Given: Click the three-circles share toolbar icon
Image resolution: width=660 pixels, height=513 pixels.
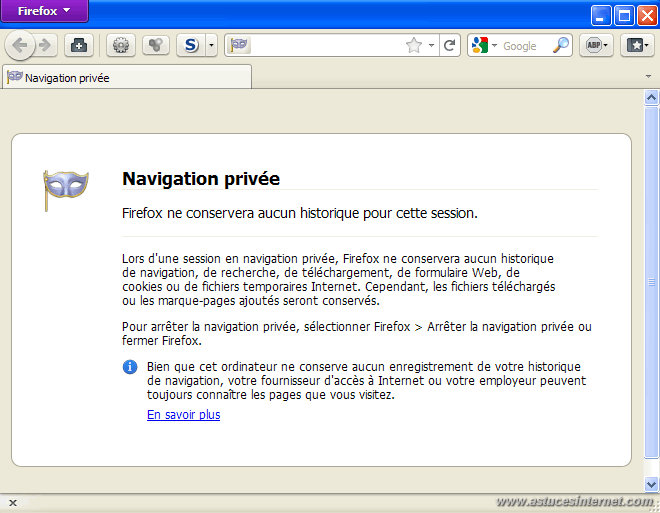Looking at the screenshot, I should (156, 45).
